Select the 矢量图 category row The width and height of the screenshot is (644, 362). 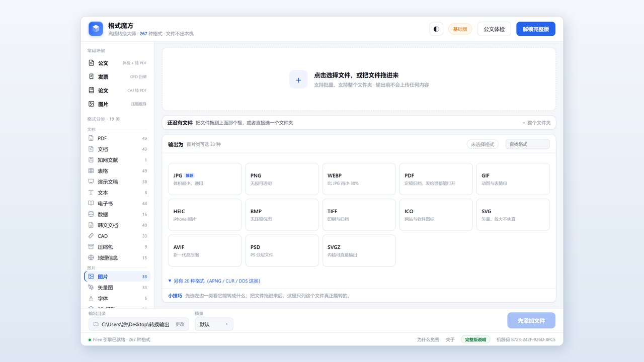tap(117, 287)
